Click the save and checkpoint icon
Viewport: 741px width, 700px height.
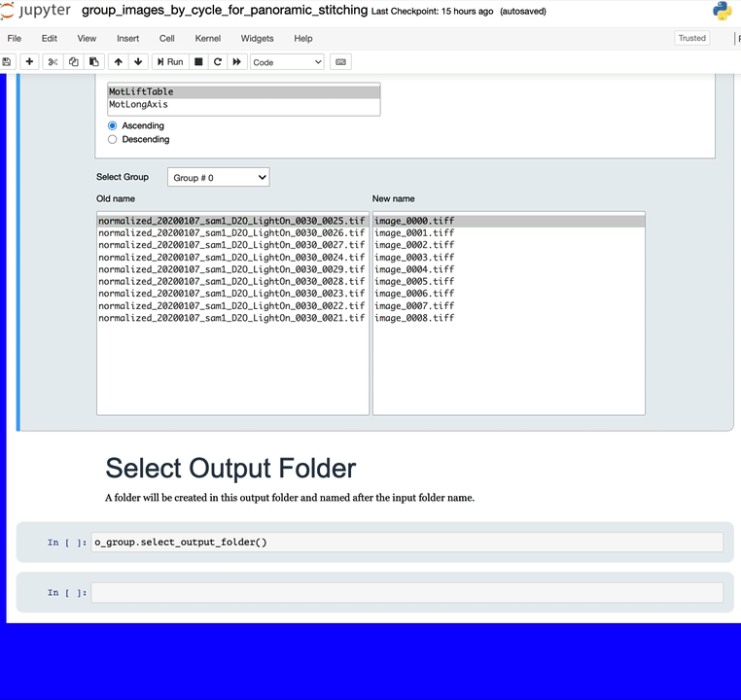tap(8, 62)
